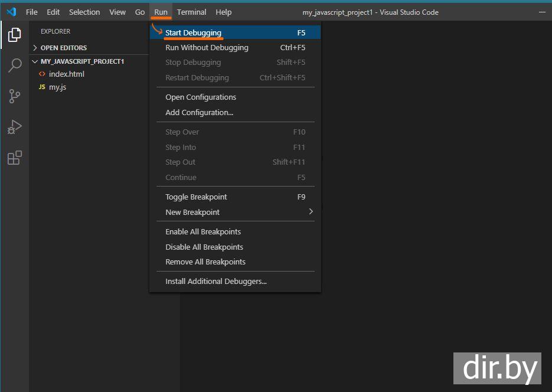The width and height of the screenshot is (552, 392).
Task: Open the Extensions view icon
Action: [14, 158]
